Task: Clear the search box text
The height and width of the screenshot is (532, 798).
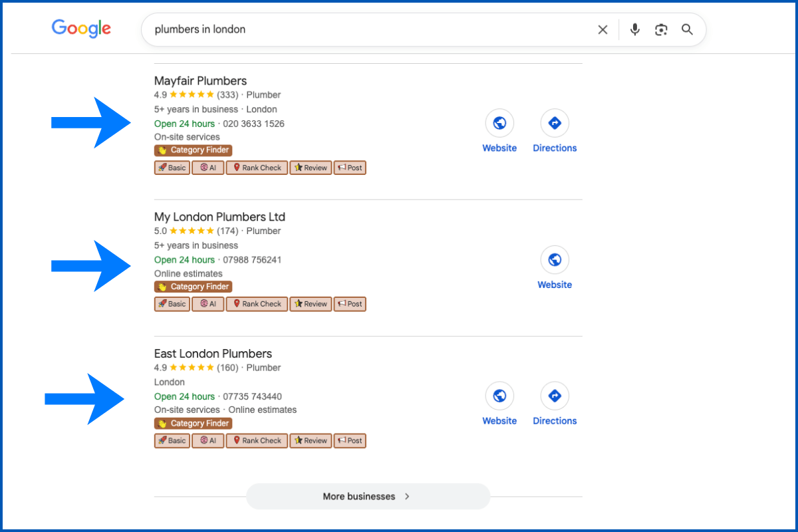Action: coord(602,29)
